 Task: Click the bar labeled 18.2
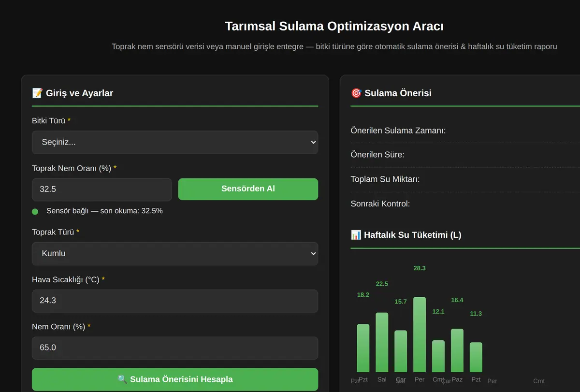coord(363,348)
